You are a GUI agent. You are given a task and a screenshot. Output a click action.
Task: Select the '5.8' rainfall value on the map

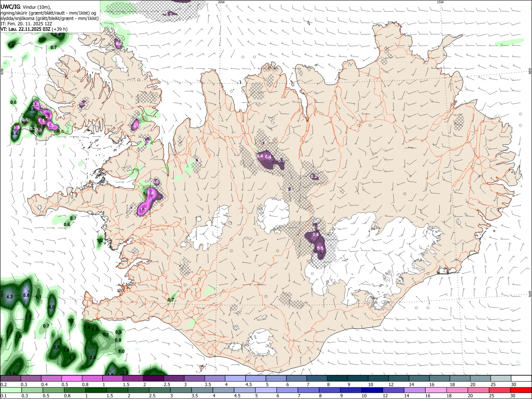click(x=26, y=295)
